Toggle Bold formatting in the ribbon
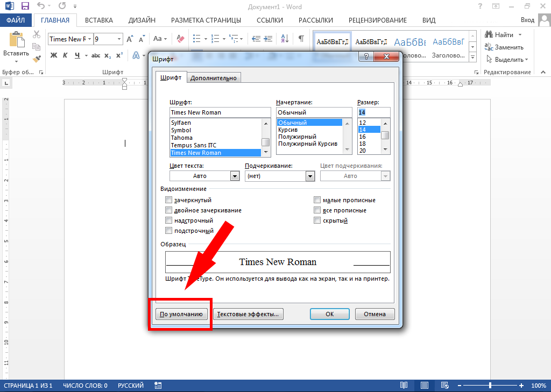Viewport: 551px width, 392px height. [53, 55]
